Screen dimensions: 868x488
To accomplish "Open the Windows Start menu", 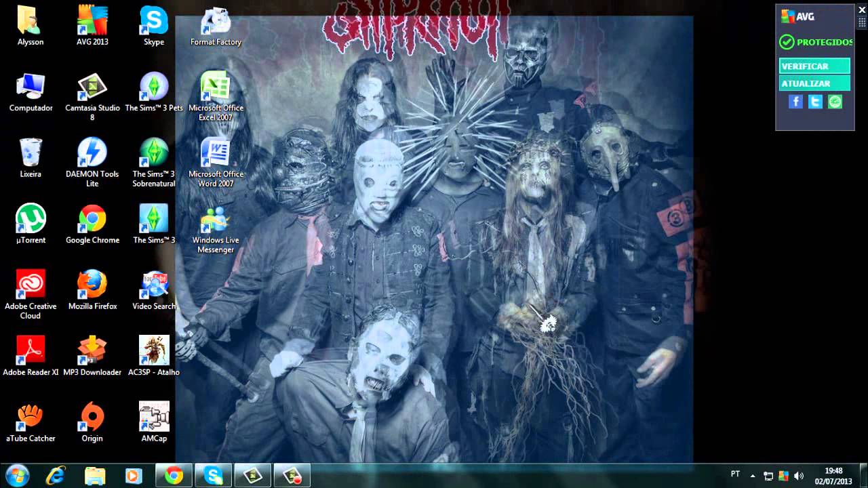I will click(16, 476).
